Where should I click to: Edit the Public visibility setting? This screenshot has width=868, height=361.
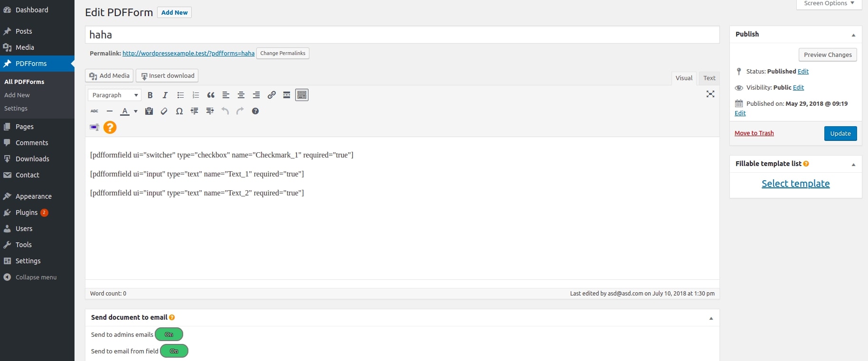click(x=798, y=88)
